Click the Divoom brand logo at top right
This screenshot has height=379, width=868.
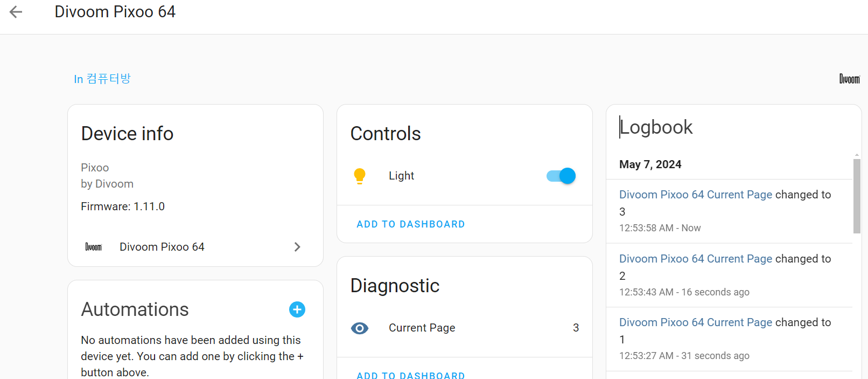850,79
